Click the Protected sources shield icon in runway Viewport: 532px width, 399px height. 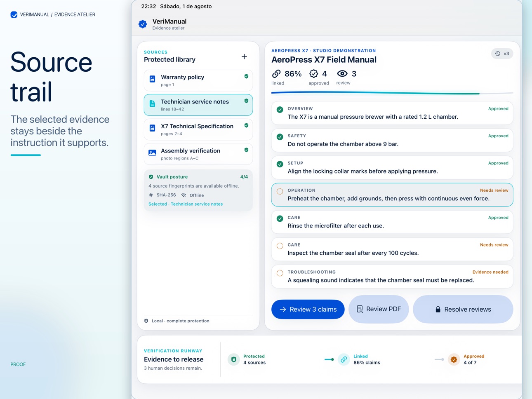(x=234, y=359)
